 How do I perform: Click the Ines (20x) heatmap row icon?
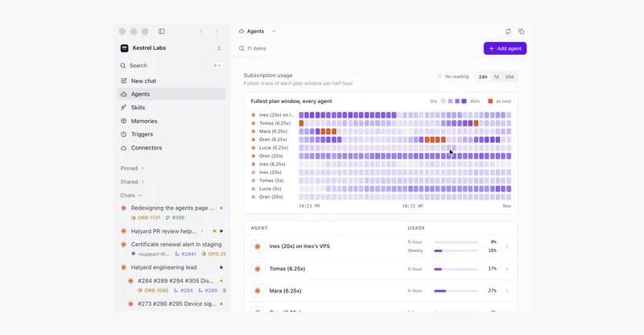(254, 172)
